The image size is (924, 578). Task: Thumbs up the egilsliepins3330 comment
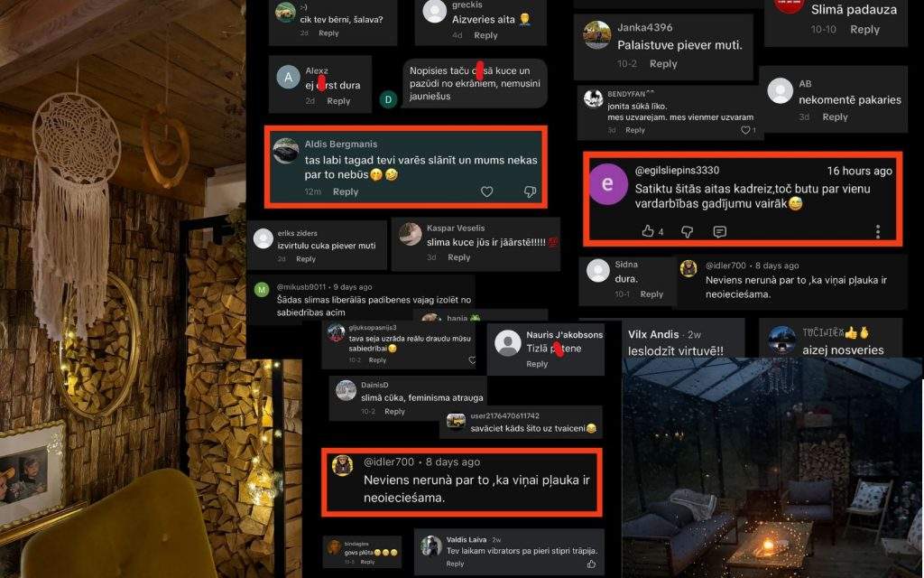tap(648, 231)
